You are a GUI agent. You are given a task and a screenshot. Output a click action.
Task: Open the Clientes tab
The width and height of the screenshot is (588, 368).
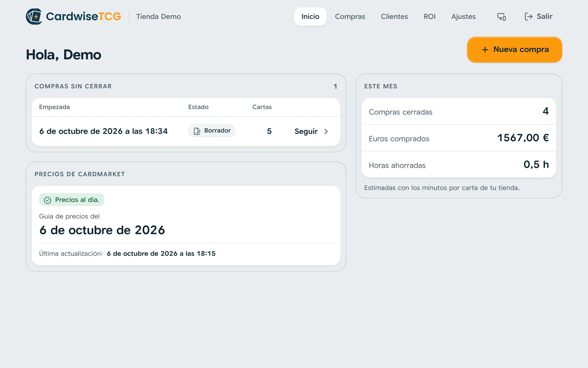click(394, 17)
